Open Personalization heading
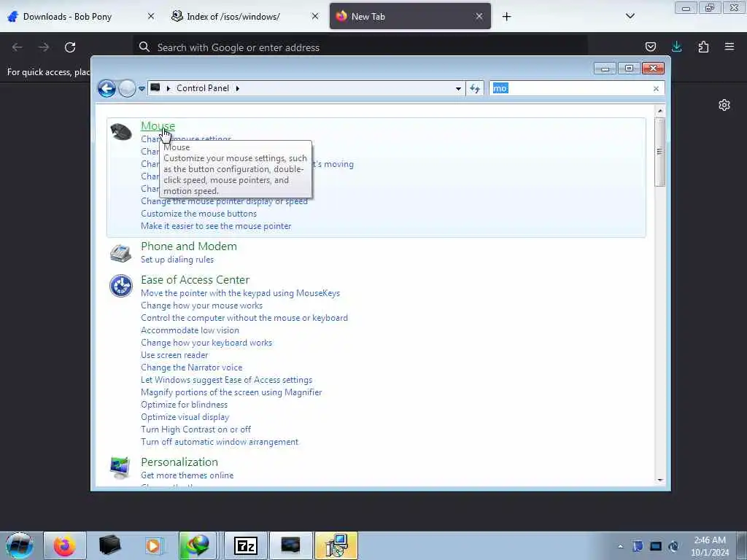This screenshot has height=560, width=747. 179,462
